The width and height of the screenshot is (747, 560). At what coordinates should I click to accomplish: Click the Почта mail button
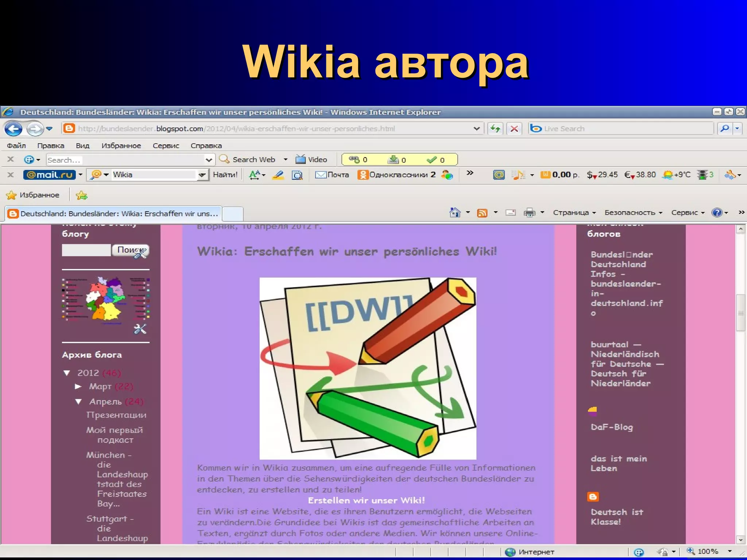332,175
